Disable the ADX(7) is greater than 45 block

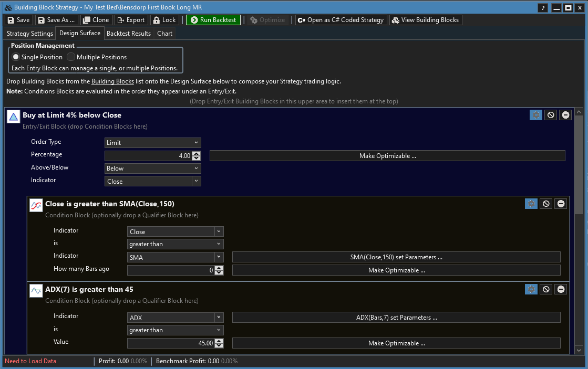[546, 289]
